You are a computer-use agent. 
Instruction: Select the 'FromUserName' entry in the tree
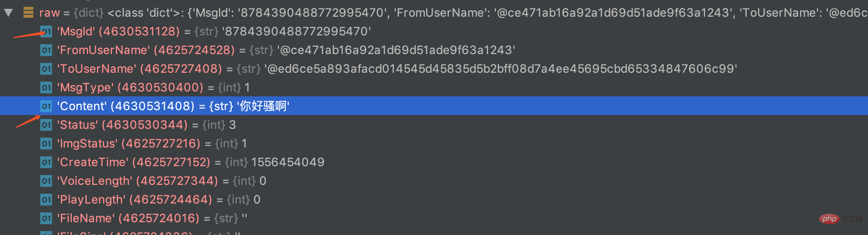point(434,50)
